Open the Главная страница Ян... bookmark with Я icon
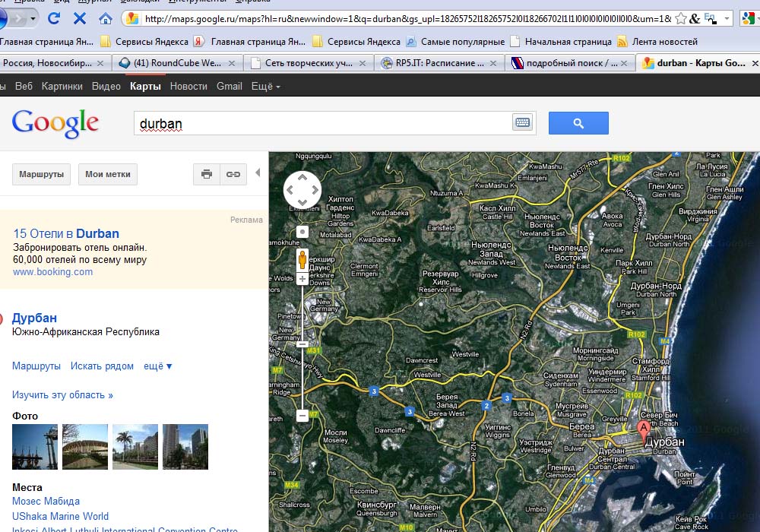The image size is (760, 532). coord(249,42)
